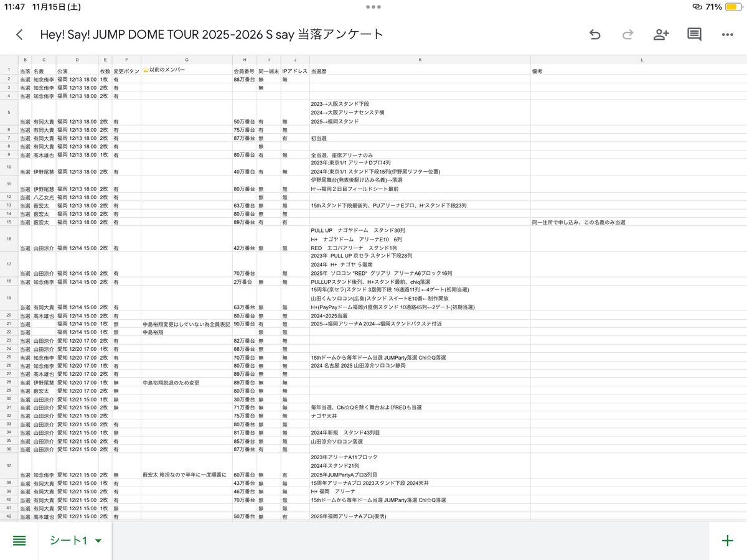Viewport: 747px width, 560px height.
Task: Select cell 2万番台 in row 18
Action: pyautogui.click(x=245, y=281)
